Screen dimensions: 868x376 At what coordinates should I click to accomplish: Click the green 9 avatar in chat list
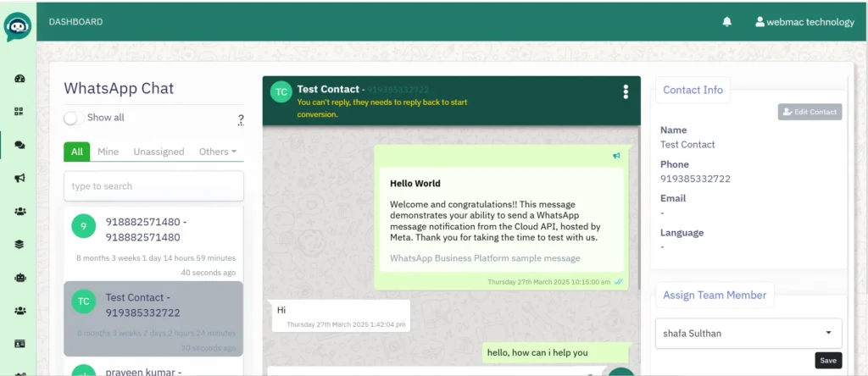[x=84, y=225]
